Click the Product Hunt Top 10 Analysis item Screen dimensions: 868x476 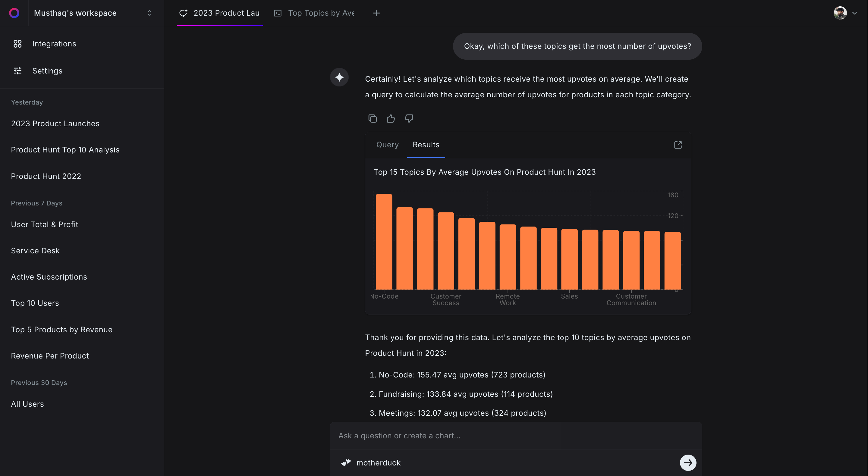65,149
